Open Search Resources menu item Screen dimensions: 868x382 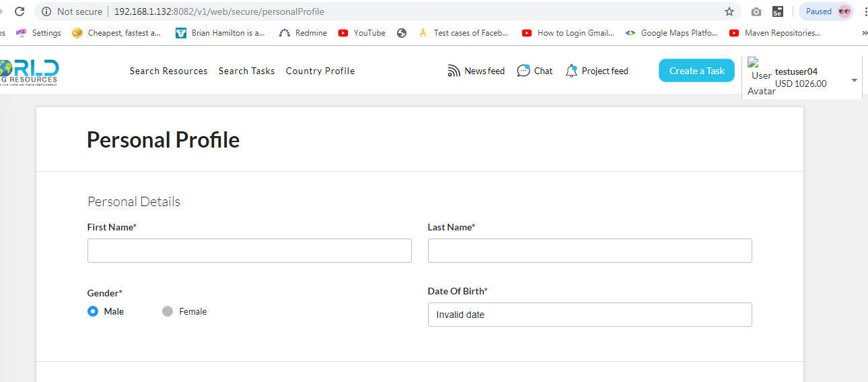coord(168,71)
